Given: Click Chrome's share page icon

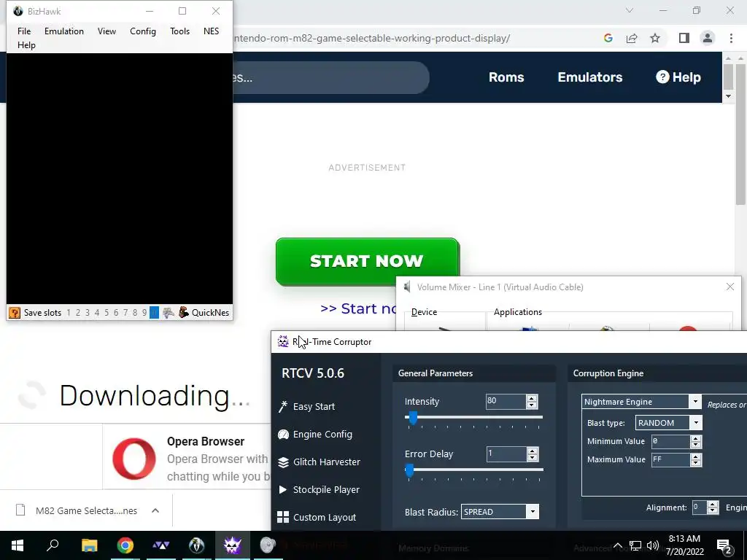Looking at the screenshot, I should coord(632,38).
